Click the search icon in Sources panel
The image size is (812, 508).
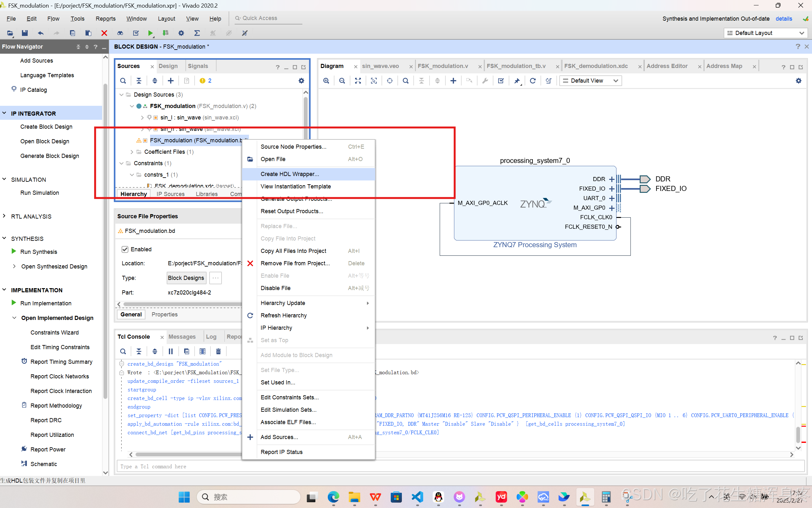[123, 81]
